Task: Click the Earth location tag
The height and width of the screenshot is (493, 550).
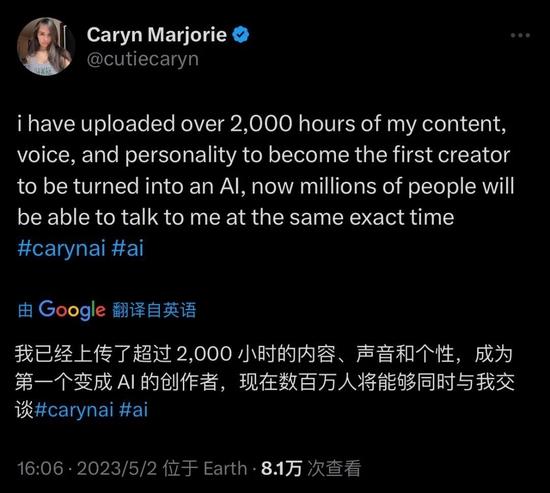Action: (x=225, y=468)
